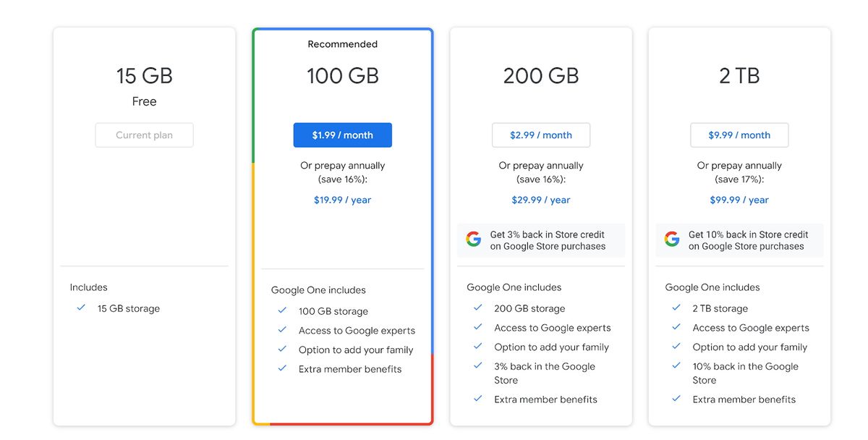Click the "Current plan" button
Viewport: 868px width, 440px height.
pos(144,135)
